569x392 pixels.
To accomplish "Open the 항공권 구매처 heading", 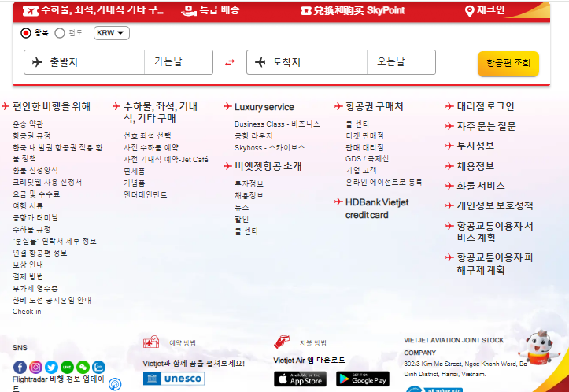I will (x=374, y=106).
